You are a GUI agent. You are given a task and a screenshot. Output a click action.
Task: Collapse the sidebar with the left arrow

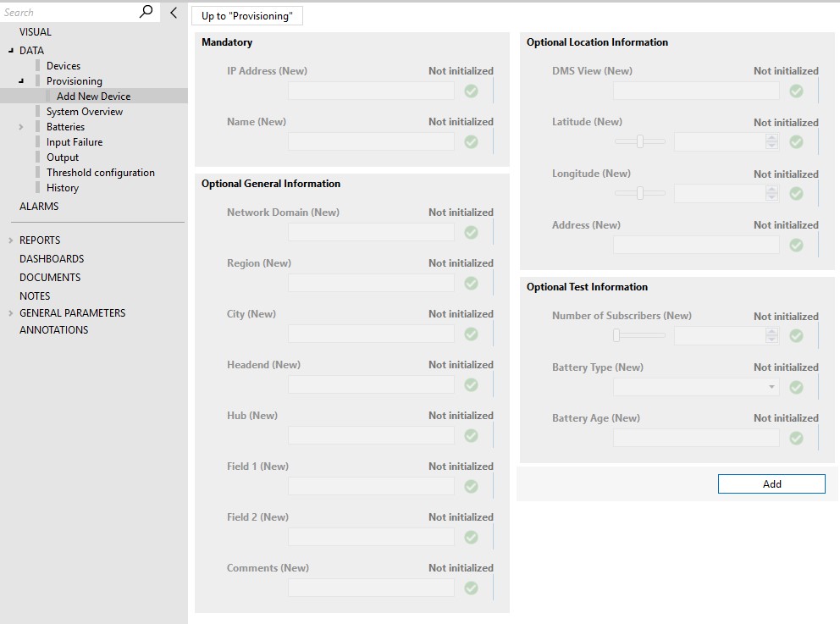pos(174,13)
